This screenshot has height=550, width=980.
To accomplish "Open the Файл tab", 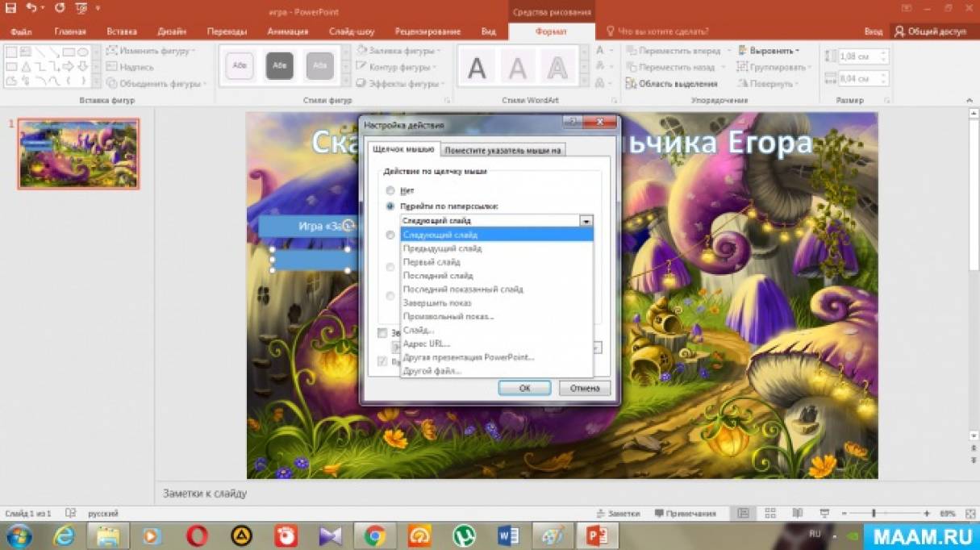I will pyautogui.click(x=21, y=31).
